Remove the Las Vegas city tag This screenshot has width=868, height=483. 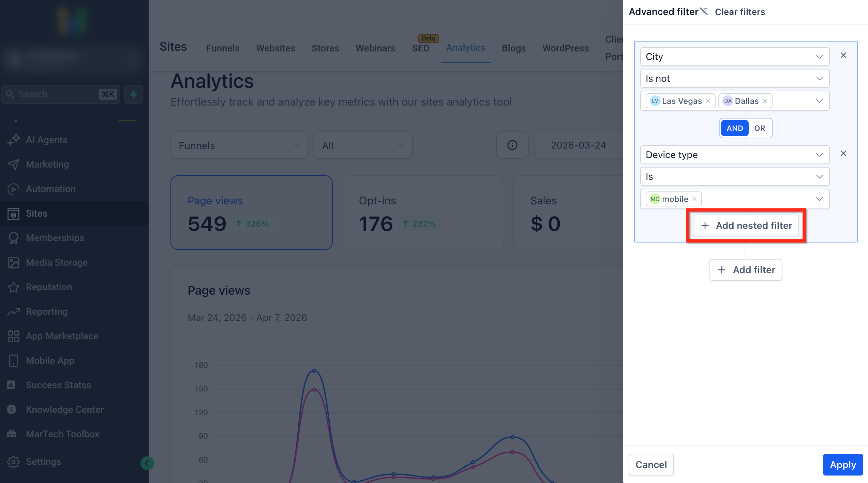[x=708, y=101]
